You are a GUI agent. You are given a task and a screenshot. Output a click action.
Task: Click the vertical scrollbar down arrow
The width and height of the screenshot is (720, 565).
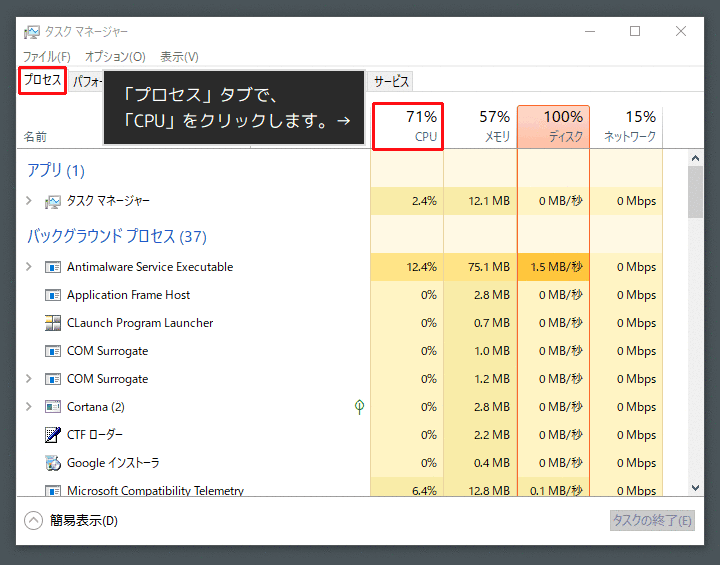(695, 487)
